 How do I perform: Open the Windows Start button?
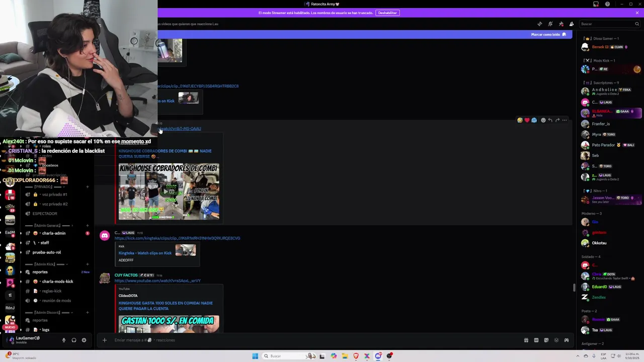click(255, 356)
